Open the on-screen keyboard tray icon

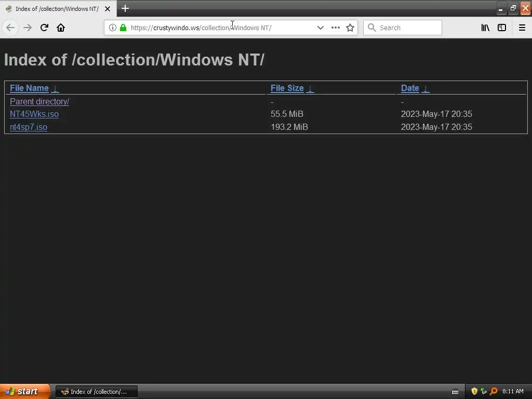[455, 392]
